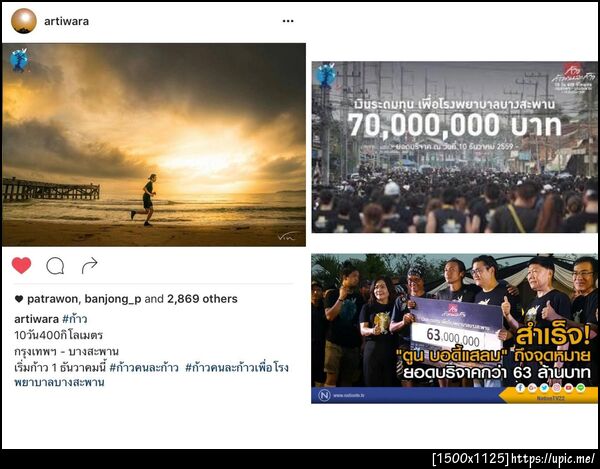
Task: Open the three-dot post options menu
Action: [288, 21]
